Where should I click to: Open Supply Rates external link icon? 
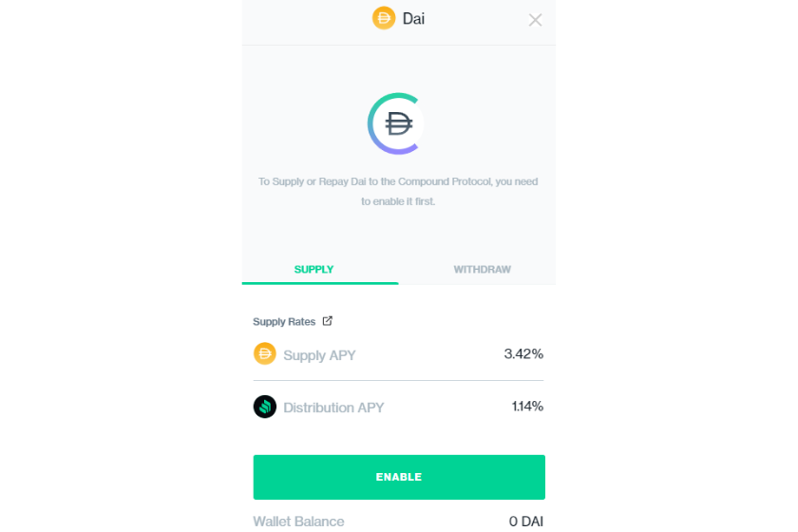(x=327, y=321)
